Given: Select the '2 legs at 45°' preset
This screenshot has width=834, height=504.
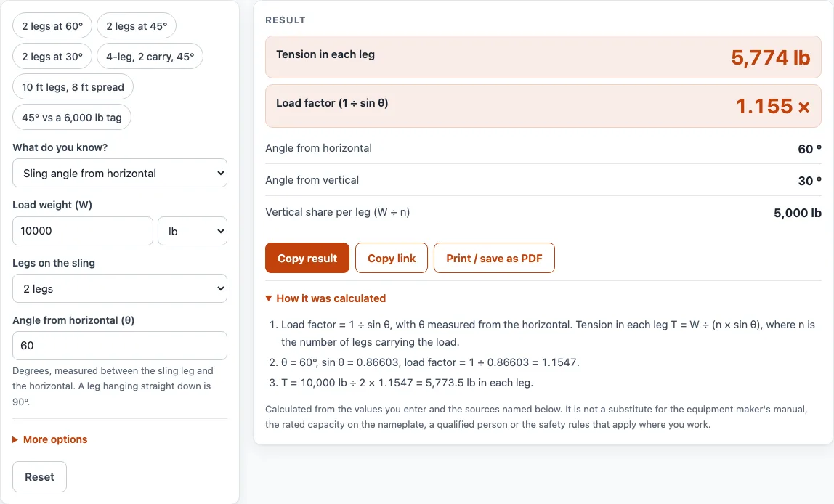Looking at the screenshot, I should [137, 26].
